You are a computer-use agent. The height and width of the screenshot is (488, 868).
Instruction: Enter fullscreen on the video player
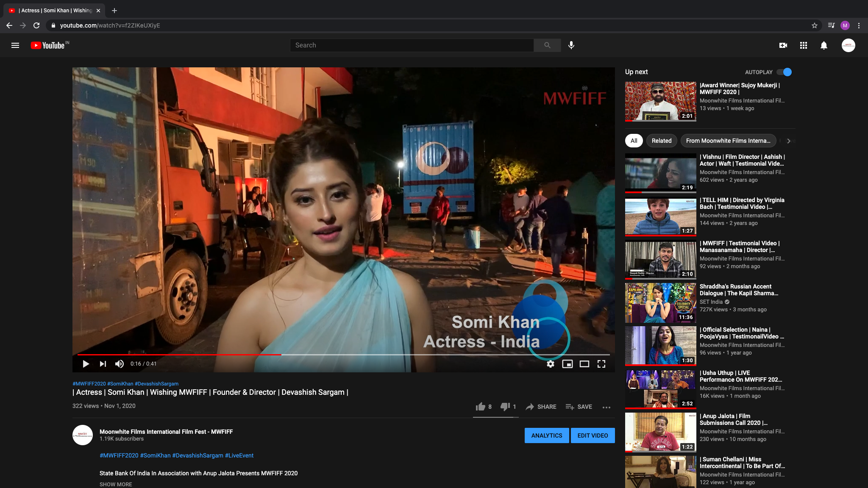tap(601, 364)
